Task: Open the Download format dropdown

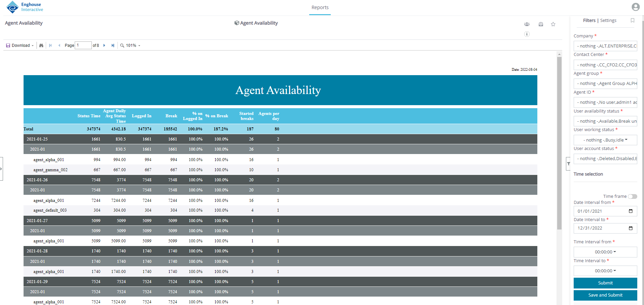Action: [20, 45]
